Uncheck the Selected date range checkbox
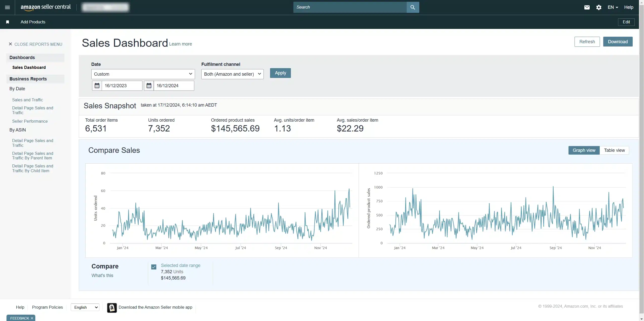Viewport: 644px width, 321px height. [154, 267]
